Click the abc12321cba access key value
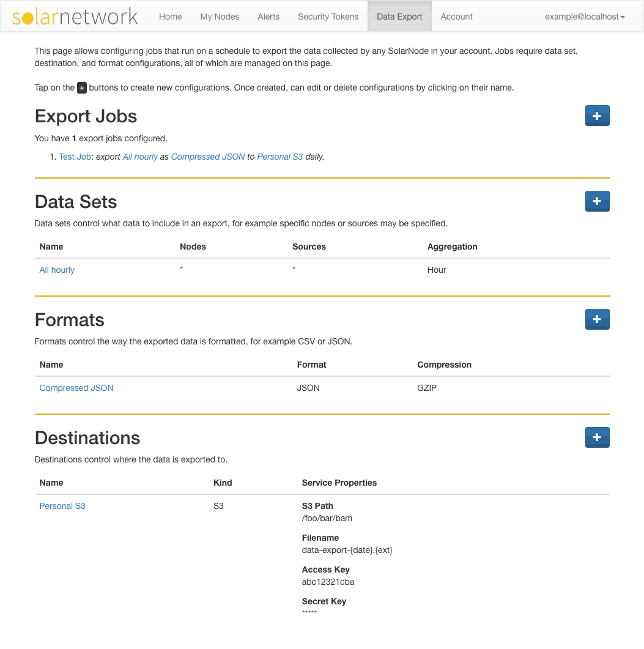The image size is (644, 649). 328,582
